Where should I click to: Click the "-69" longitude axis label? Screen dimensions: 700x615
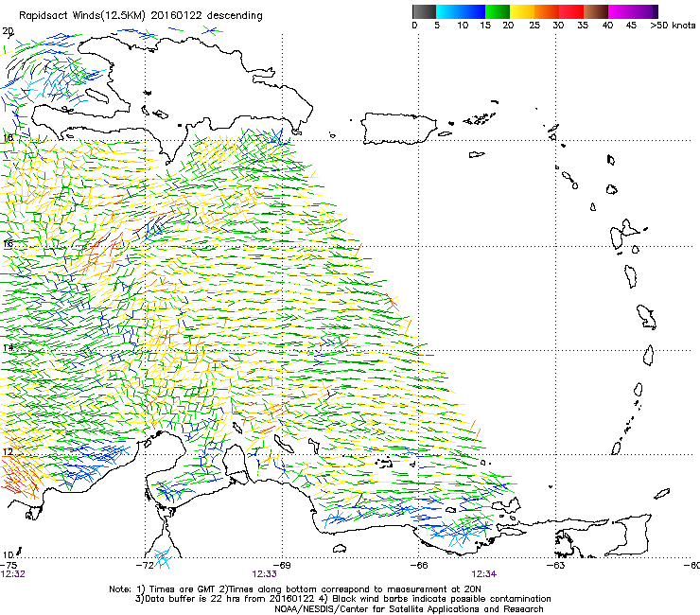(282, 566)
